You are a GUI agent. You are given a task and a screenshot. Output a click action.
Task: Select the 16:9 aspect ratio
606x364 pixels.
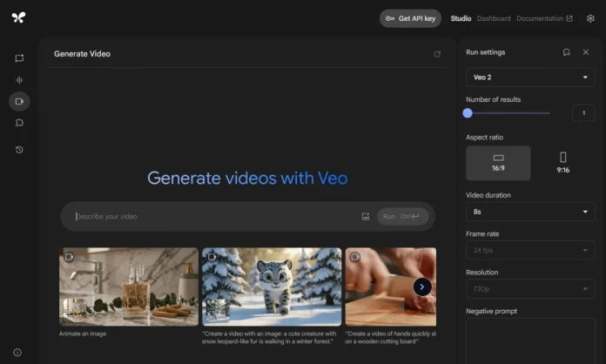(x=498, y=163)
